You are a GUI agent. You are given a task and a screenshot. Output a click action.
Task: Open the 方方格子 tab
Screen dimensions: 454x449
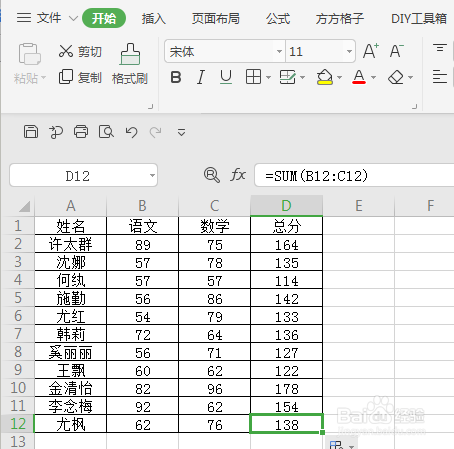point(340,19)
